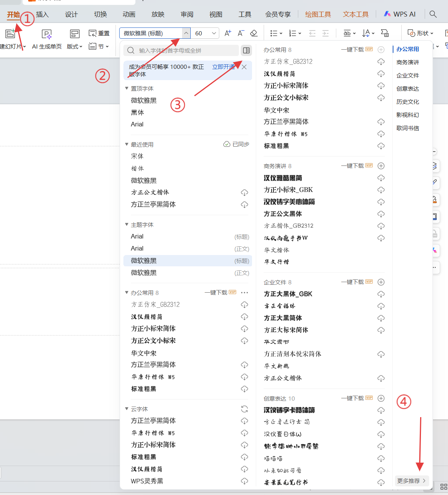Image resolution: width=448 pixels, height=495 pixels.
Task: Collapse the 云字体 section
Action: [127, 409]
